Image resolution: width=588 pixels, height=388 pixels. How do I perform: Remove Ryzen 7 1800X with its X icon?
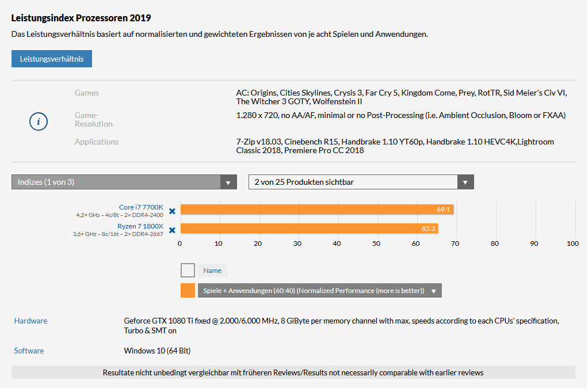click(172, 230)
